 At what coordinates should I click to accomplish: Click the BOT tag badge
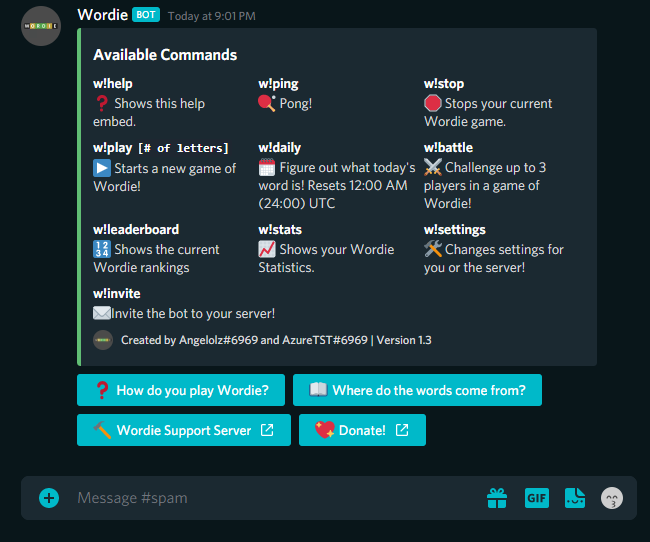coord(146,15)
